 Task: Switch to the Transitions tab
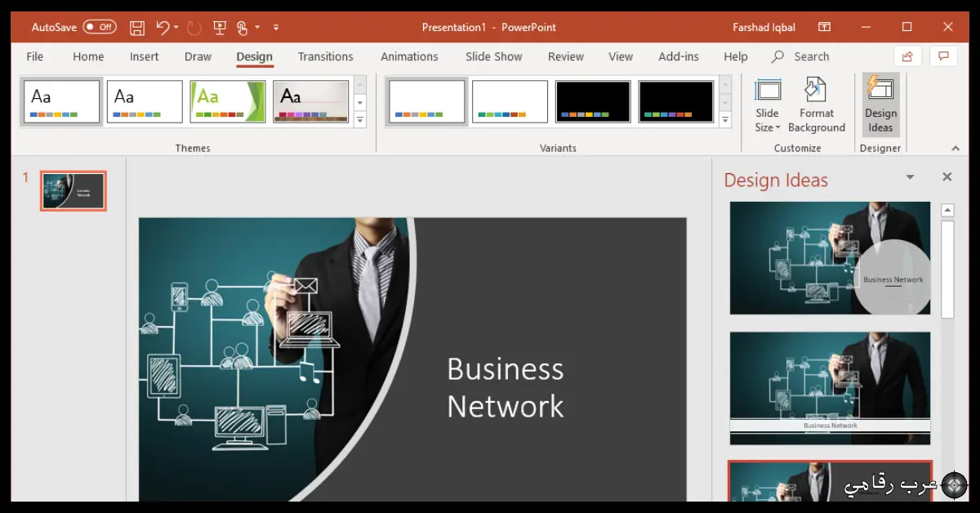[325, 56]
